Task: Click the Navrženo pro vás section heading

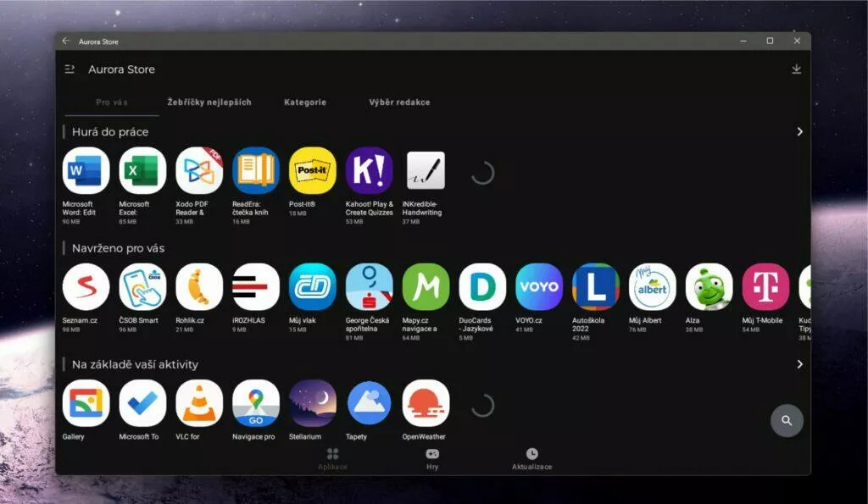Action: (118, 248)
